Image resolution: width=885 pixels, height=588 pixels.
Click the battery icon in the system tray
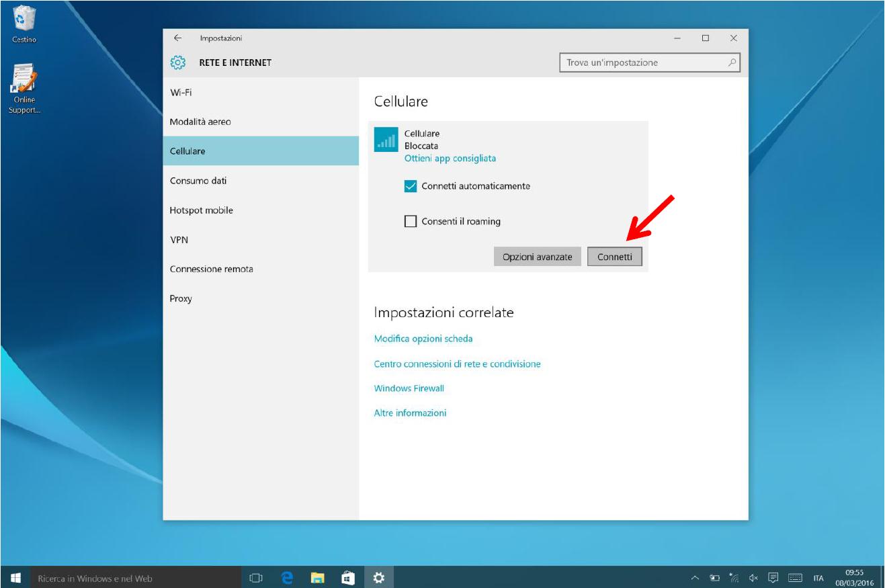pyautogui.click(x=714, y=578)
